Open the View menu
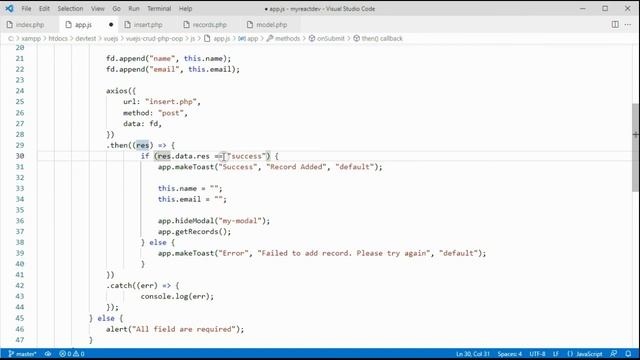This screenshot has height=360, width=640. coord(98,9)
